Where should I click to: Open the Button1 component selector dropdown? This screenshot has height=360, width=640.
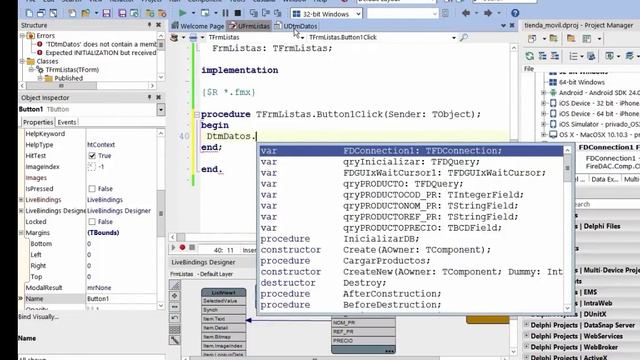pos(161,109)
